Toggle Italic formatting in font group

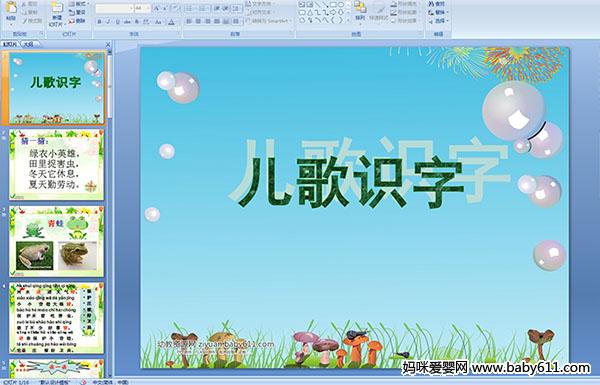tap(108, 22)
